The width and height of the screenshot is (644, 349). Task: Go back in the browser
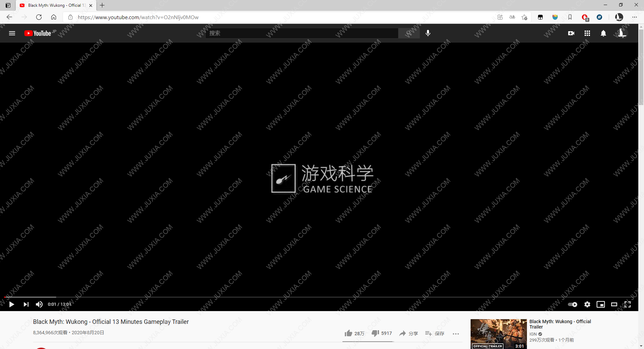click(9, 17)
